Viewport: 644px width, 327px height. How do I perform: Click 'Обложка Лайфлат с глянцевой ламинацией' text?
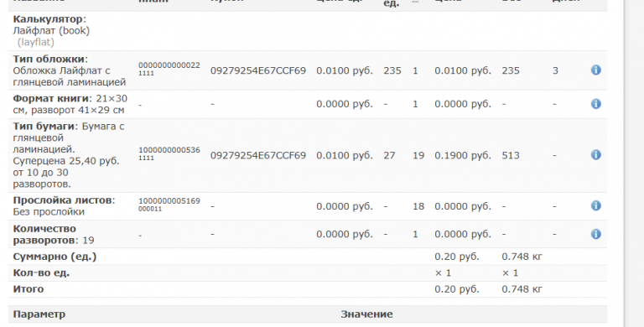pyautogui.click(x=69, y=76)
